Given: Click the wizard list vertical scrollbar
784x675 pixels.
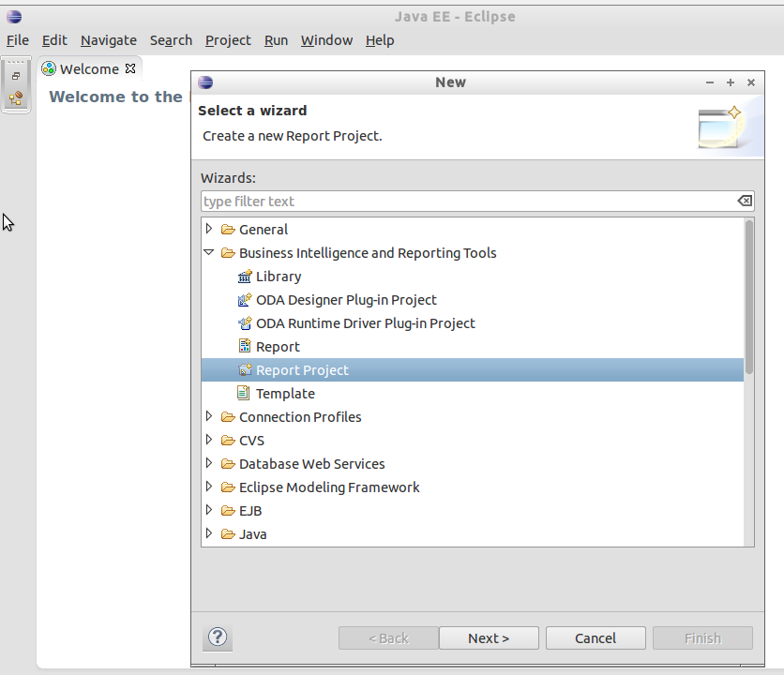Looking at the screenshot, I should [749, 300].
